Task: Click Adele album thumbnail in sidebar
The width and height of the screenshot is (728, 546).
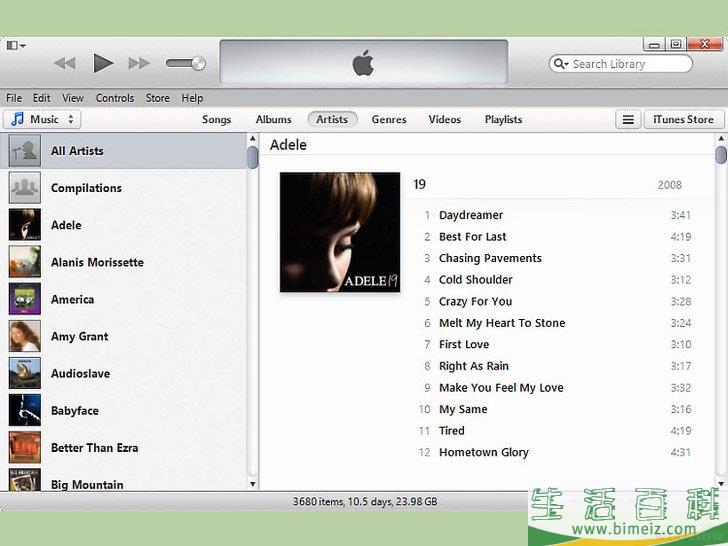Action: pyautogui.click(x=25, y=225)
